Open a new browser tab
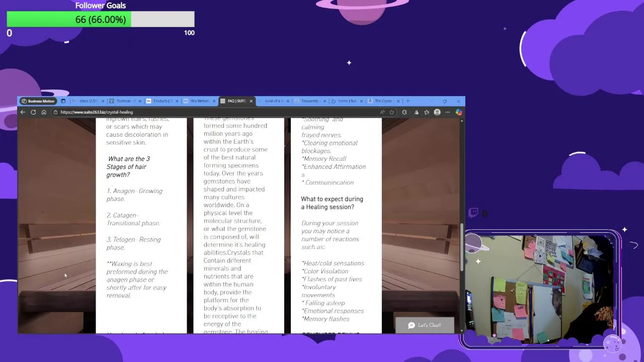 point(408,101)
